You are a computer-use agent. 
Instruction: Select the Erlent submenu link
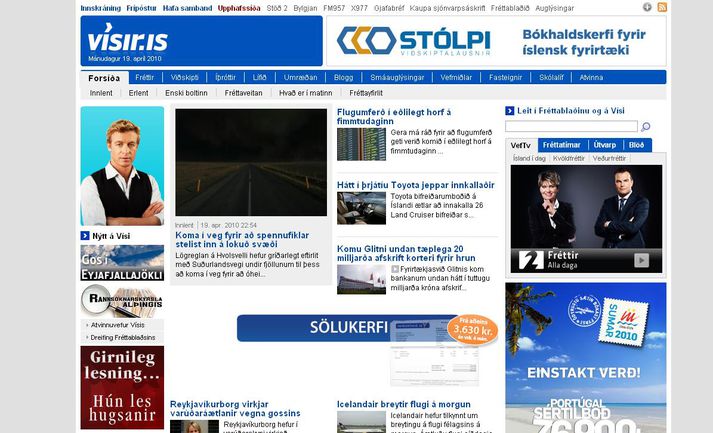click(138, 93)
